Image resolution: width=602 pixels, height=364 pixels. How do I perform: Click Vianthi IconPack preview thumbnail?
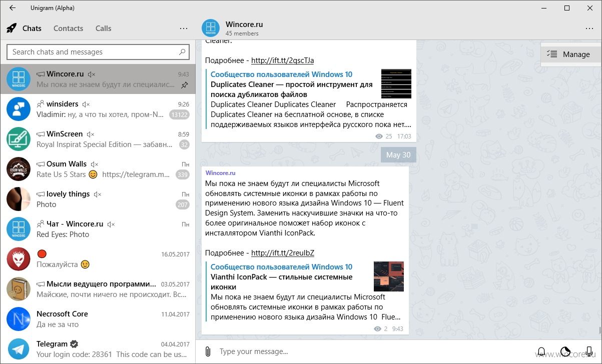389,276
